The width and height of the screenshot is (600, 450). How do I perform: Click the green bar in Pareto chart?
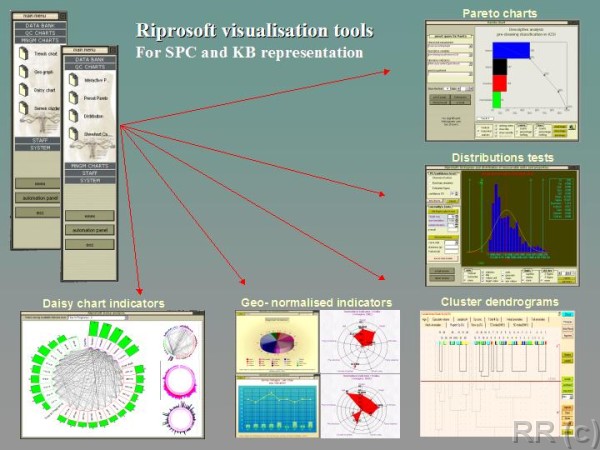tap(497, 100)
